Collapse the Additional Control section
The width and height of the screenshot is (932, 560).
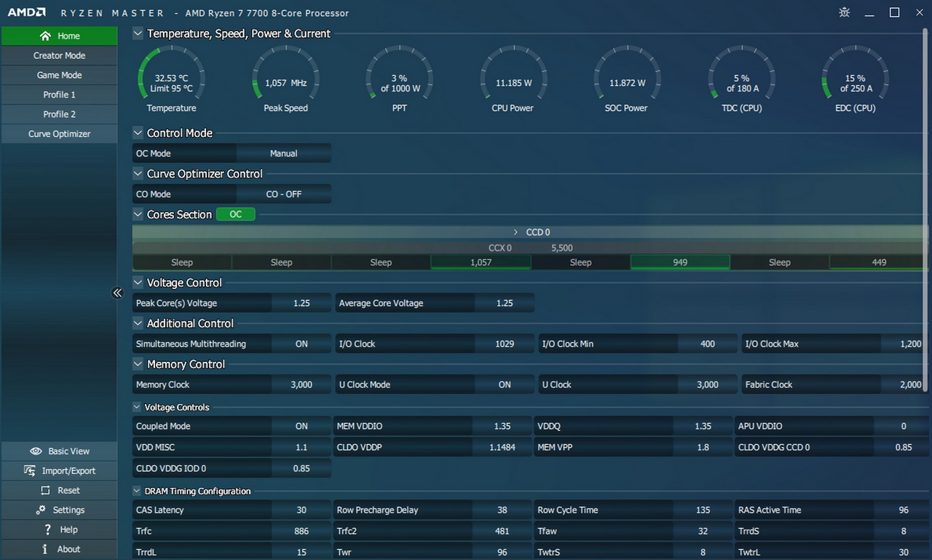138,323
